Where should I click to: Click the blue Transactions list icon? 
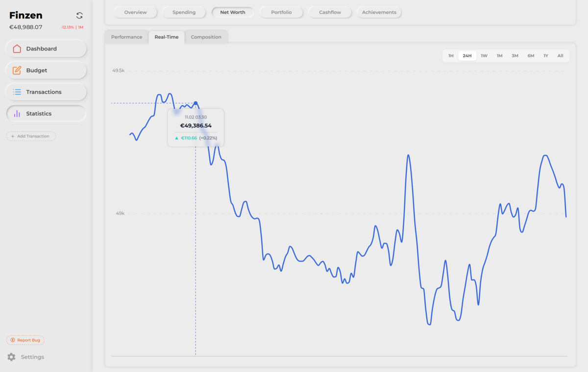pyautogui.click(x=17, y=92)
